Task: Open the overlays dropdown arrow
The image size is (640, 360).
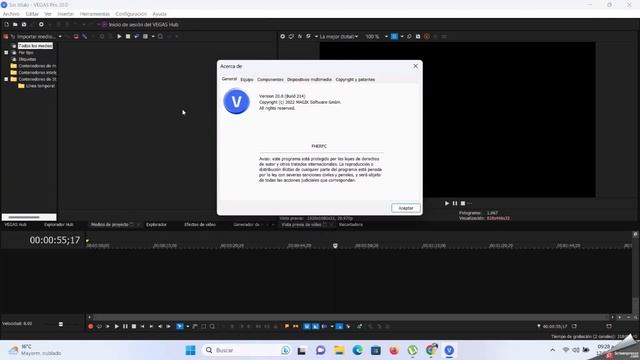Action: [402, 36]
